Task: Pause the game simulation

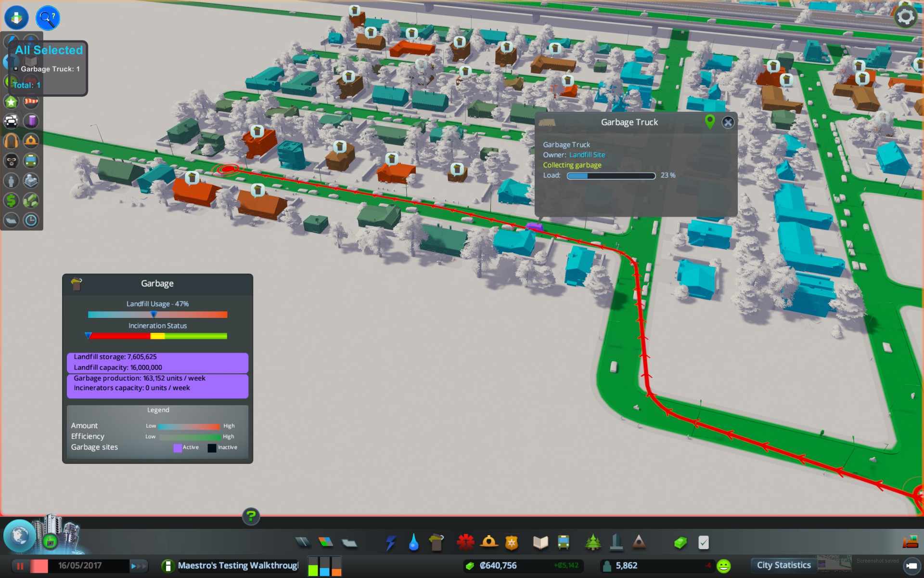Action: (20, 566)
